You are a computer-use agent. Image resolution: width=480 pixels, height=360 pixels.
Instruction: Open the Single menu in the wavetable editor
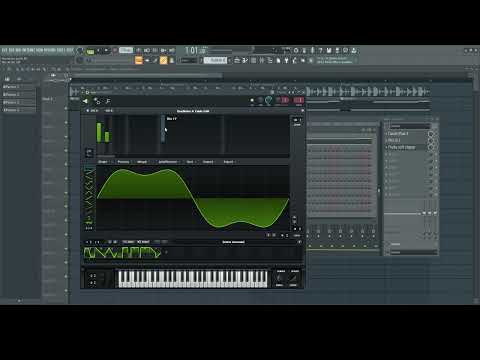(103, 162)
